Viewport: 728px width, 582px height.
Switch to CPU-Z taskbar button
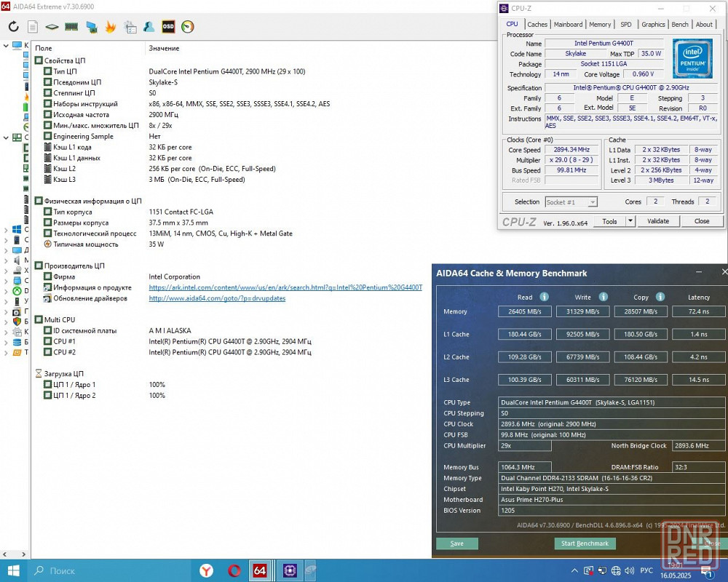click(x=290, y=570)
